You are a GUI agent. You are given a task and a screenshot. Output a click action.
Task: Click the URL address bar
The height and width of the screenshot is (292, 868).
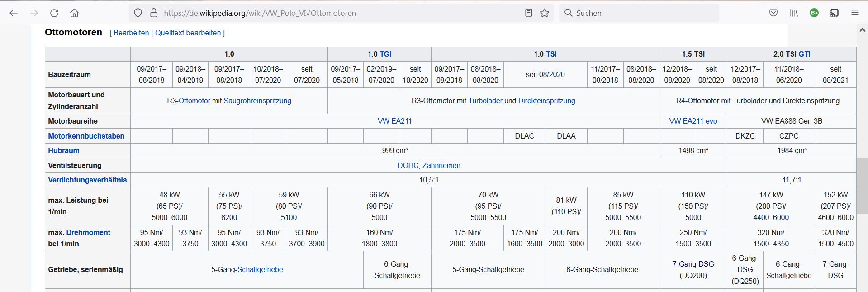tap(339, 13)
